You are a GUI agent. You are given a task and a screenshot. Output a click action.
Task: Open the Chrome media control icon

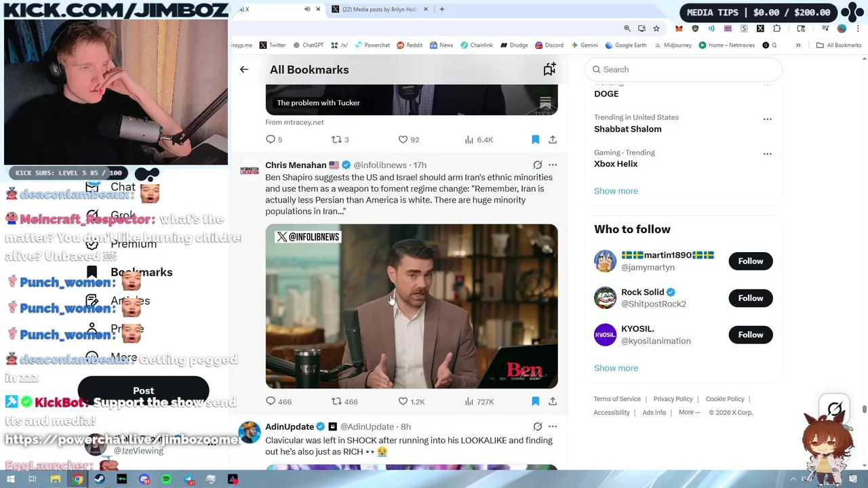[x=825, y=28]
